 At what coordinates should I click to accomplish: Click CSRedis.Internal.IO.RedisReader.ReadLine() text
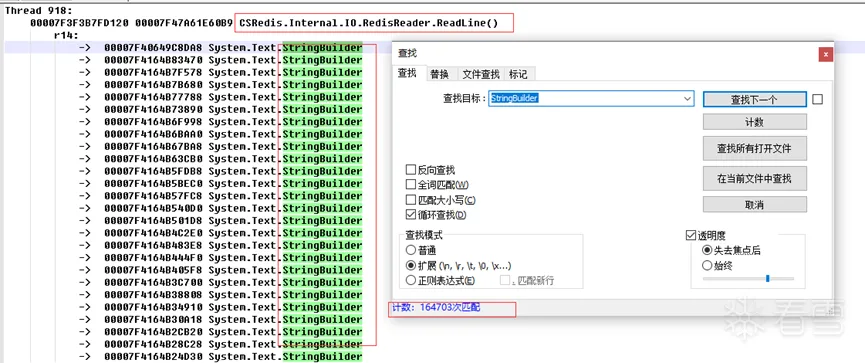(369, 23)
